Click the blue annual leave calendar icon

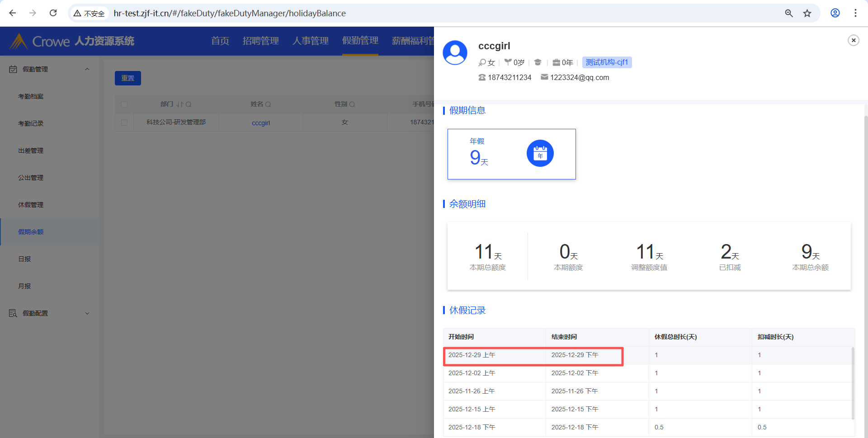click(x=540, y=153)
